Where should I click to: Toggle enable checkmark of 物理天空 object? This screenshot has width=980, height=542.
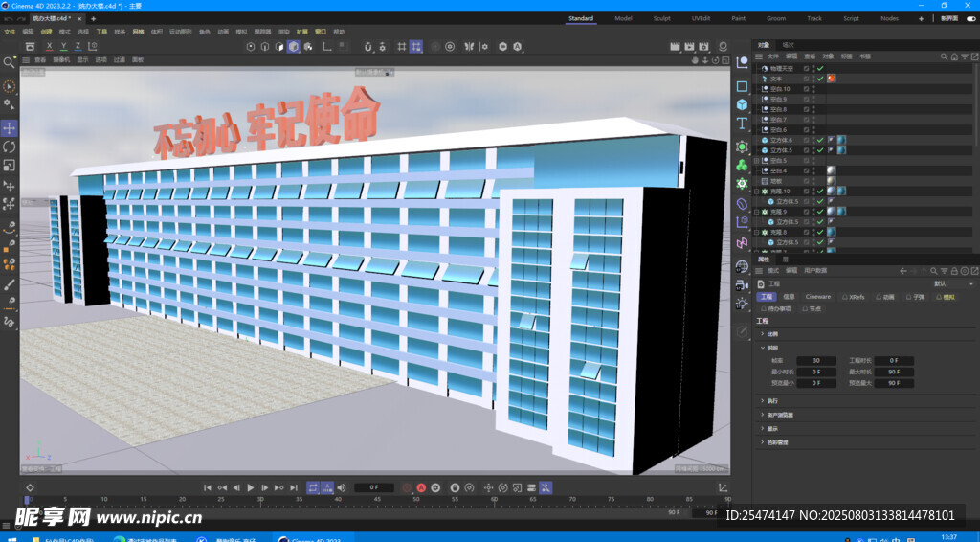[x=820, y=69]
